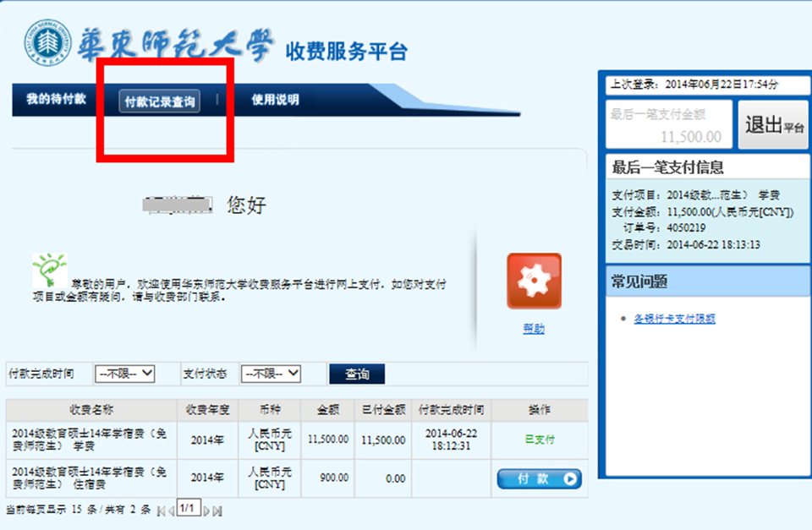Click 付款 button for the 住宿费 row
Image resolution: width=812 pixels, height=530 pixels.
(539, 478)
